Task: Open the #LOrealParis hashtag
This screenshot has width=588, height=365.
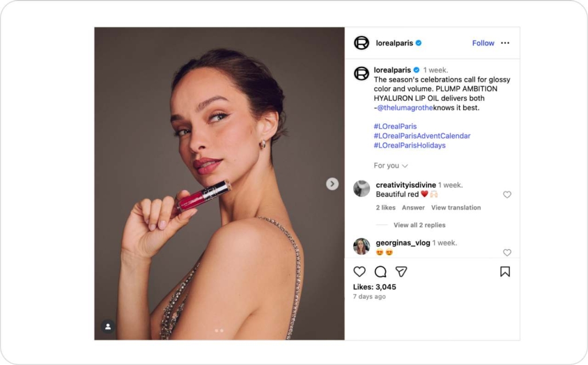Action: click(x=396, y=126)
